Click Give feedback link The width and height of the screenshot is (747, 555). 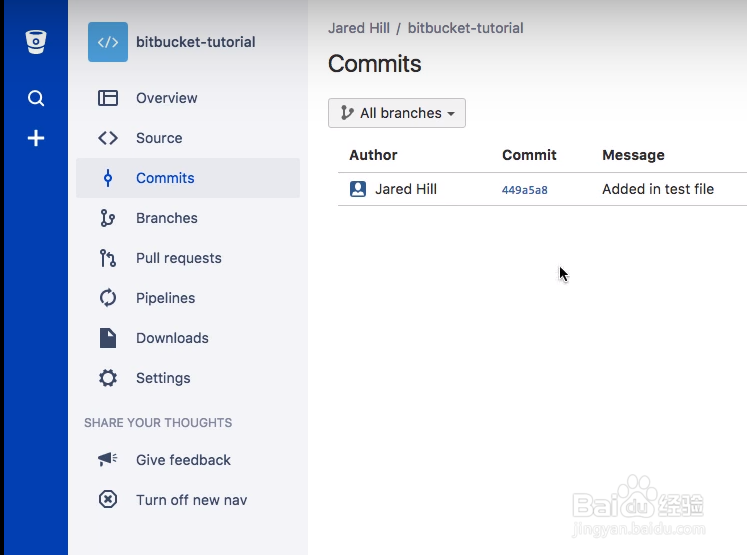(x=183, y=460)
